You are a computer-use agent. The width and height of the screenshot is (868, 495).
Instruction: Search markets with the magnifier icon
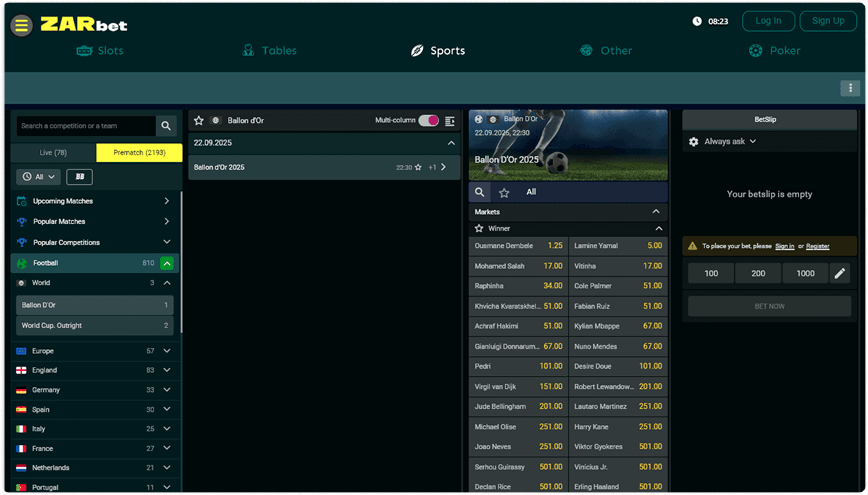pos(479,192)
